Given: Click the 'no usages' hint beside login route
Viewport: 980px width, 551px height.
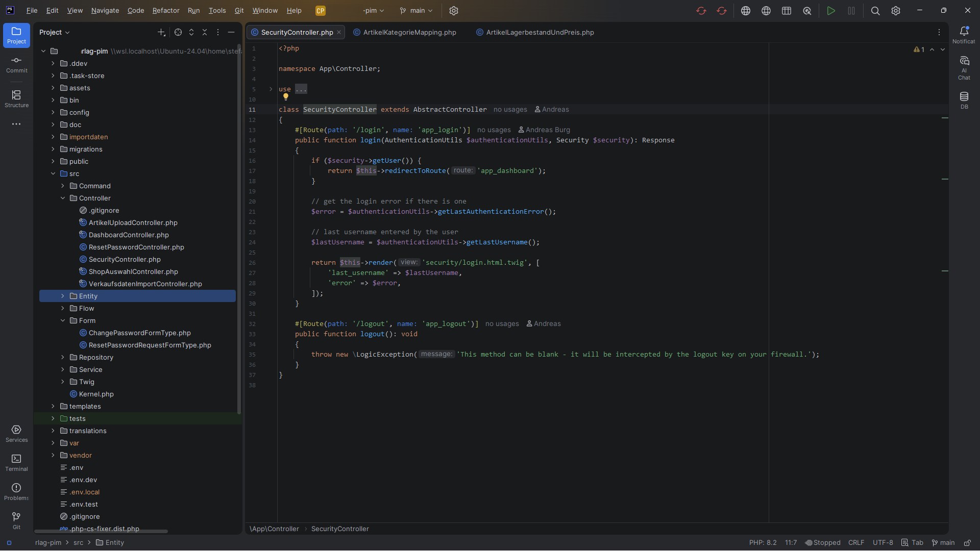Looking at the screenshot, I should [494, 130].
